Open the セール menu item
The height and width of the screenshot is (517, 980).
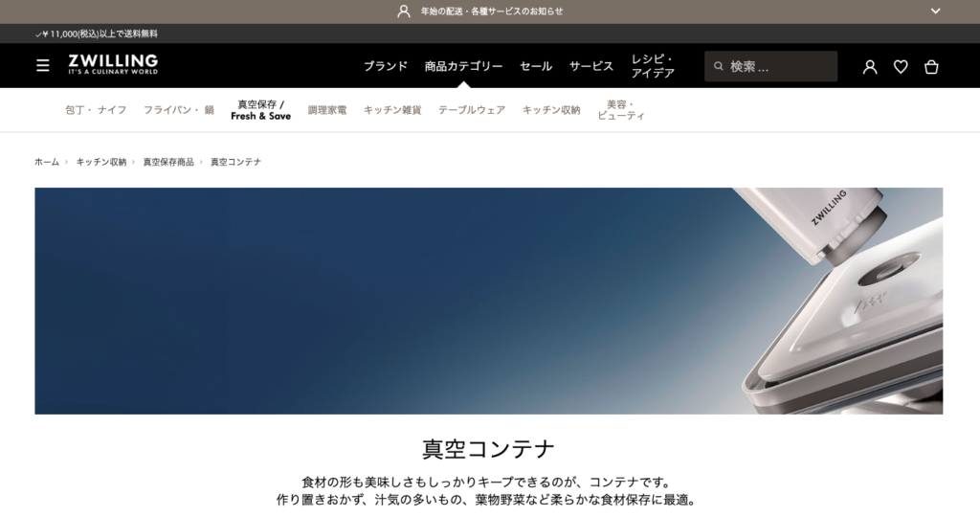click(536, 66)
